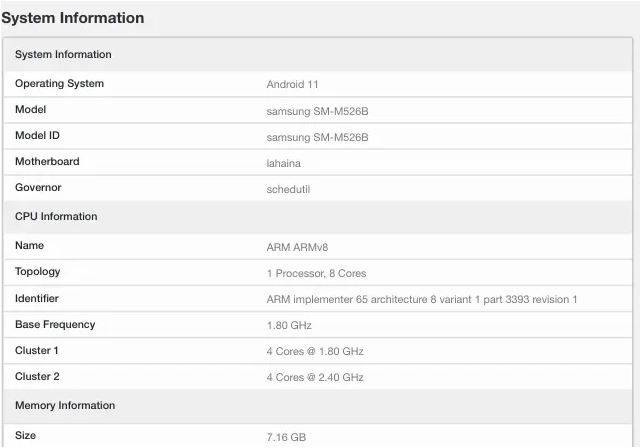The width and height of the screenshot is (641, 448).
Task: Click the ARM implementer identifier value
Action: click(421, 299)
